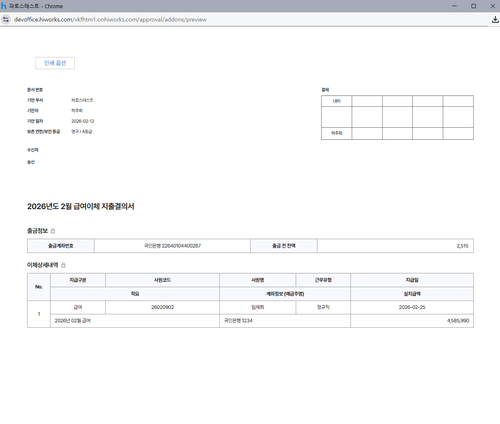Click the 영구 / A등급 retention value
The image size is (500, 424).
(x=81, y=131)
